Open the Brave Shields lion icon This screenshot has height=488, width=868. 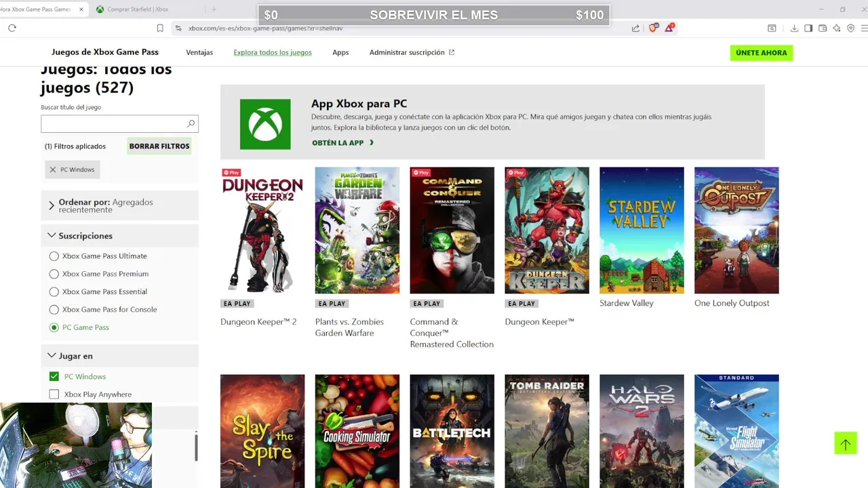[x=654, y=28]
